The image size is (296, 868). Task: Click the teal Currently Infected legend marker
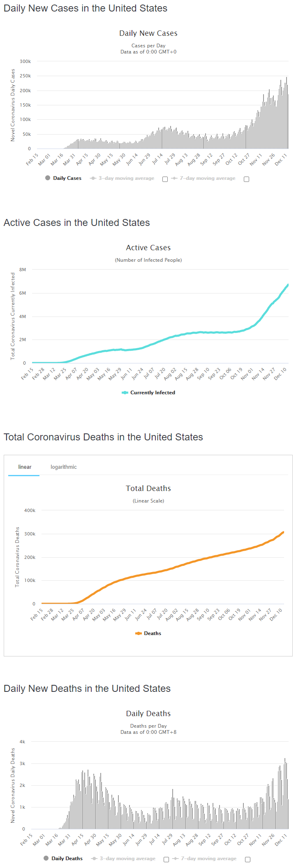click(125, 393)
